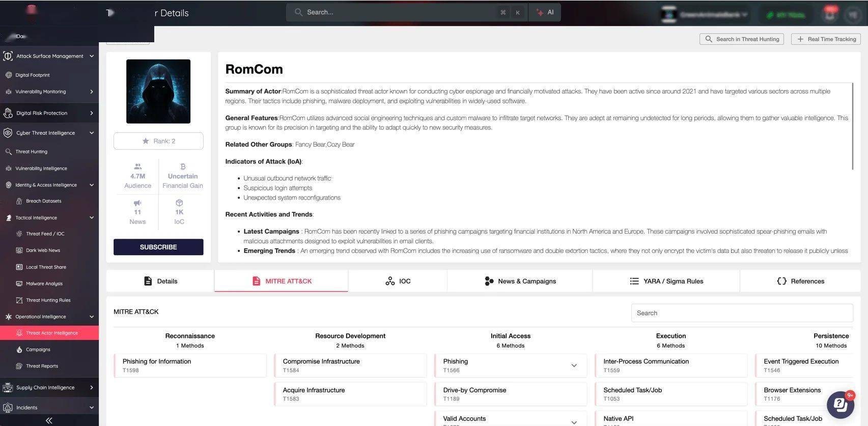Open the References tab
Image resolution: width=868 pixels, height=426 pixels.
click(800, 281)
